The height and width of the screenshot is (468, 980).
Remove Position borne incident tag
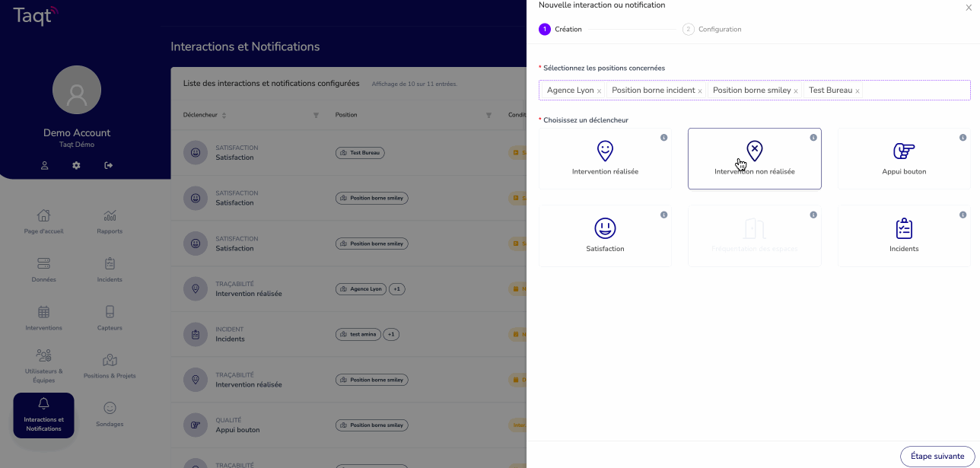[700, 91]
